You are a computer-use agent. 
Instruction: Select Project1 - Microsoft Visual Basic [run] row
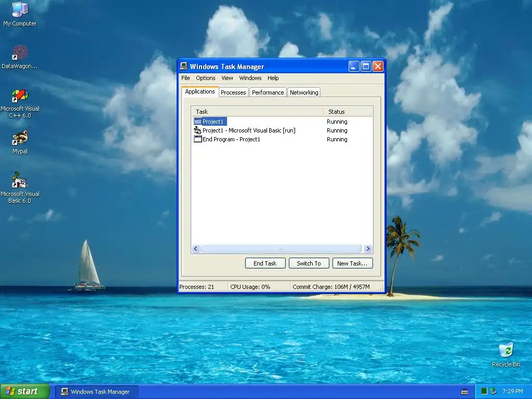[282, 130]
